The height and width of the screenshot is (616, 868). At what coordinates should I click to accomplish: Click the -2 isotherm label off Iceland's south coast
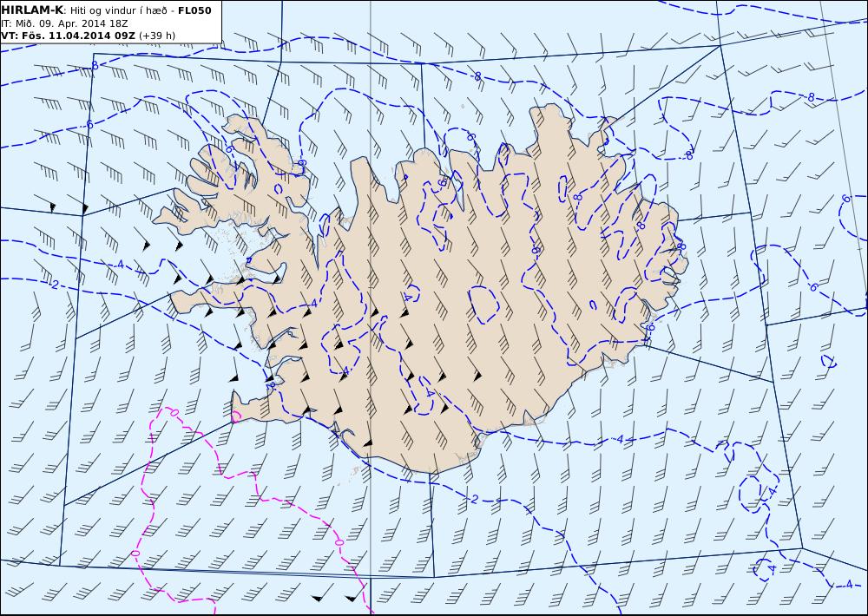(473, 499)
